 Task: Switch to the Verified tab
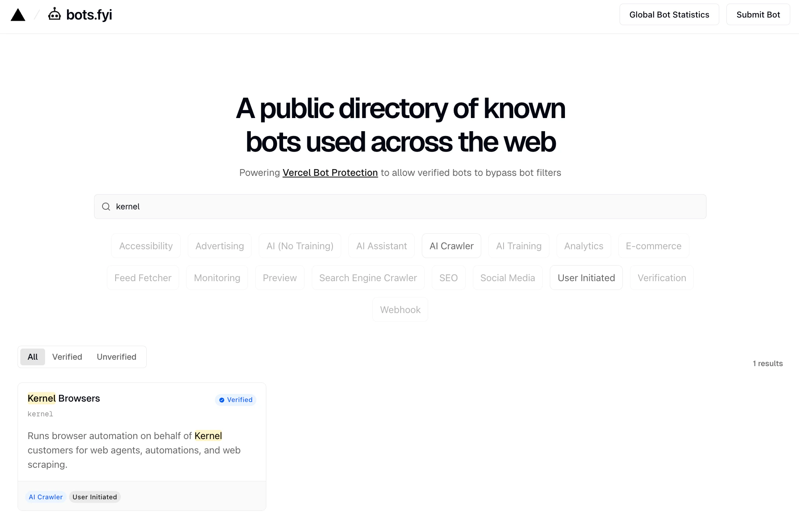(67, 357)
